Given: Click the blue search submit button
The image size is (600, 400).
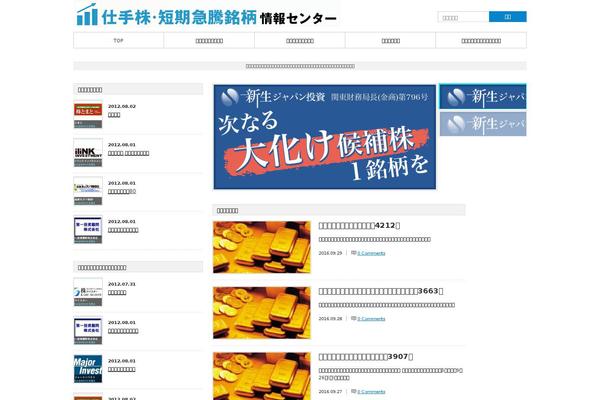Looking at the screenshot, I should click(x=507, y=17).
